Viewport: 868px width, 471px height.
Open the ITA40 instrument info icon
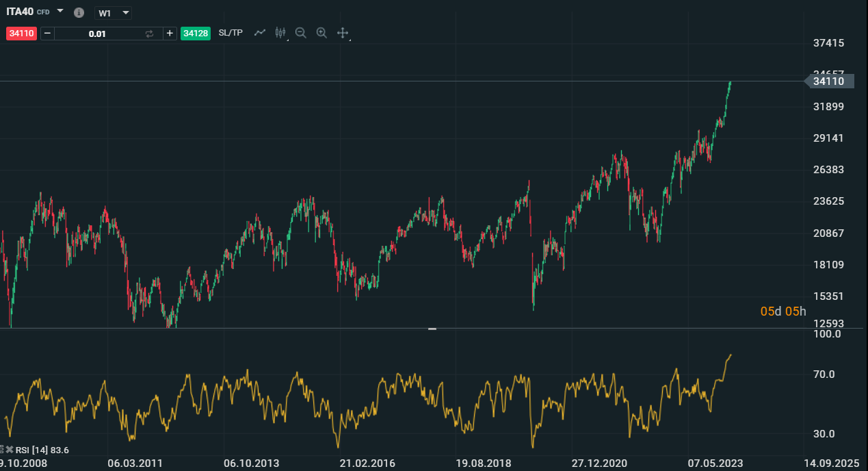79,13
